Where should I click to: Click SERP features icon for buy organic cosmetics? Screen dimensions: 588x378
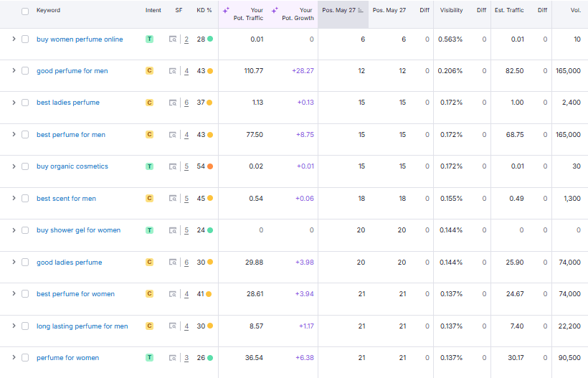173,166
